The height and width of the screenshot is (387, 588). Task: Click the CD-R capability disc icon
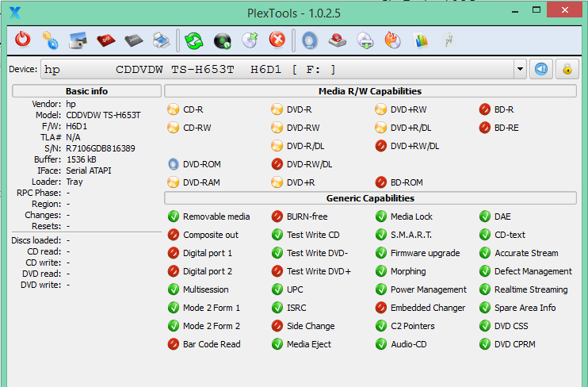click(174, 109)
